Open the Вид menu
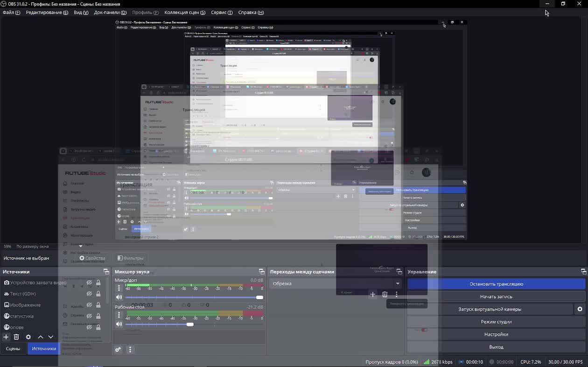 (x=81, y=12)
